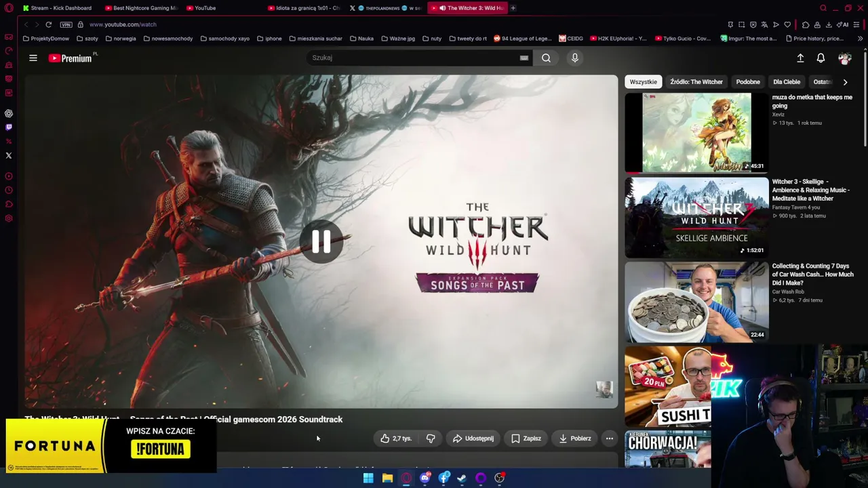Open the 'norwegia' bookmark folder
This screenshot has width=868, height=488.
121,39
